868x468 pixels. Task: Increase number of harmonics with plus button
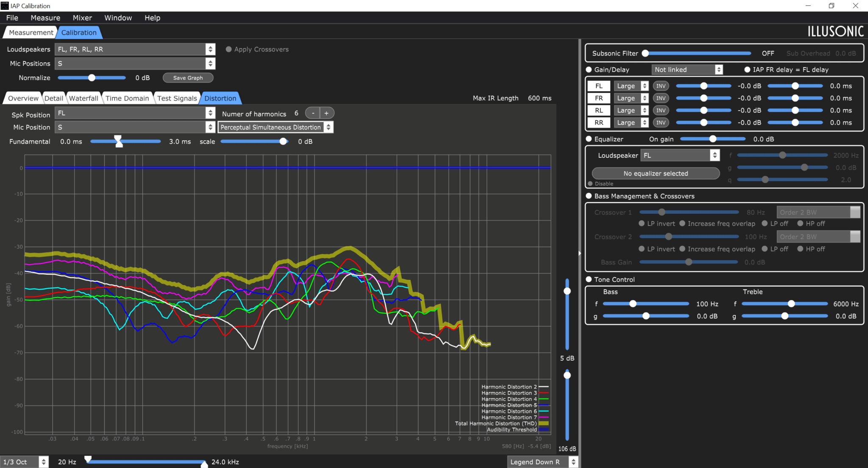[327, 113]
